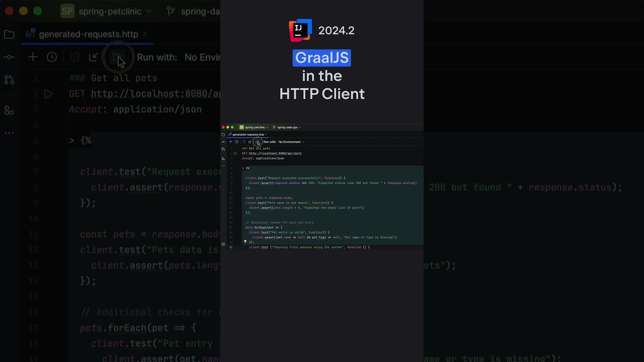Open http://localhost:8080/api/pets URL link
Image resolution: width=644 pixels, height=362 pixels.
point(275,153)
